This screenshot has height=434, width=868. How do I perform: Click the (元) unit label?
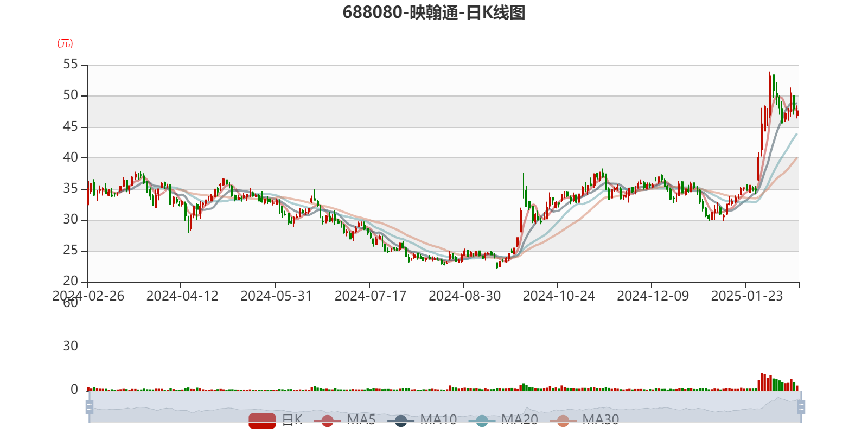65,43
